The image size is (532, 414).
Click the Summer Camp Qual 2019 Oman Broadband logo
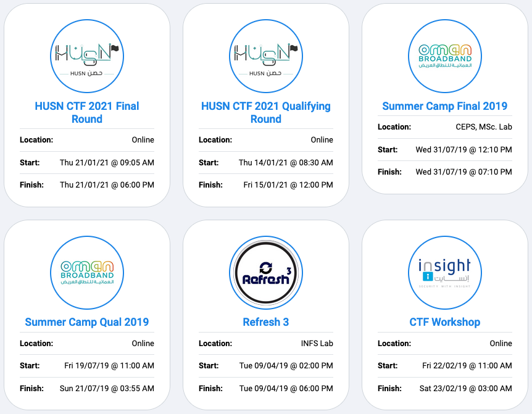[87, 272]
